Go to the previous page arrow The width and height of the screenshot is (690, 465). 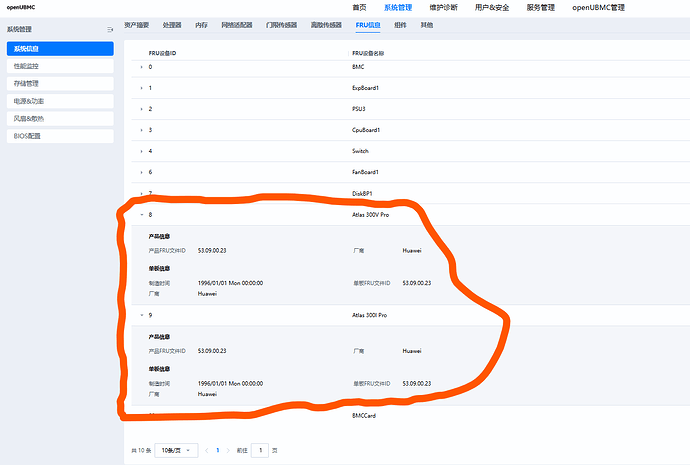(205, 451)
